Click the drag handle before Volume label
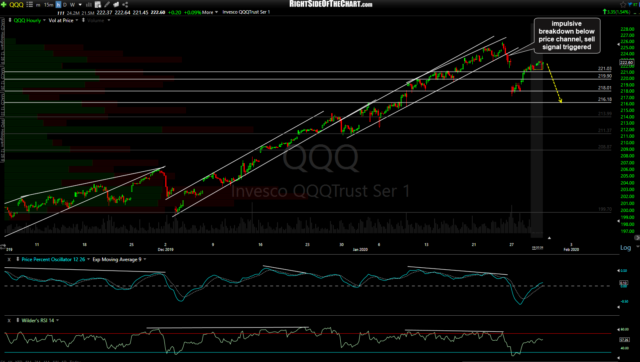 (83, 20)
